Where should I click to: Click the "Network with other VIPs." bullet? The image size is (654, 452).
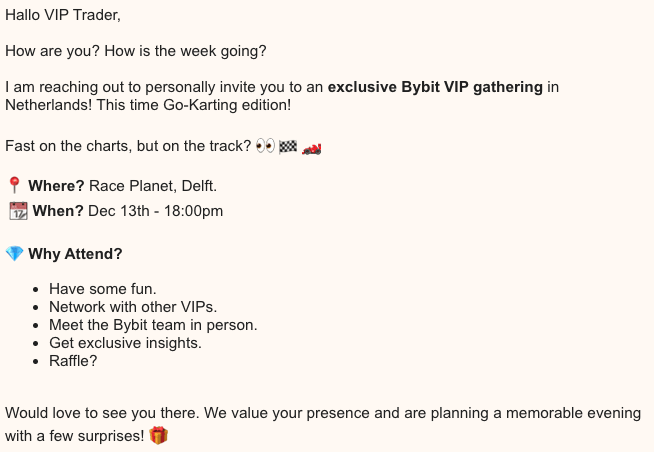coord(132,307)
